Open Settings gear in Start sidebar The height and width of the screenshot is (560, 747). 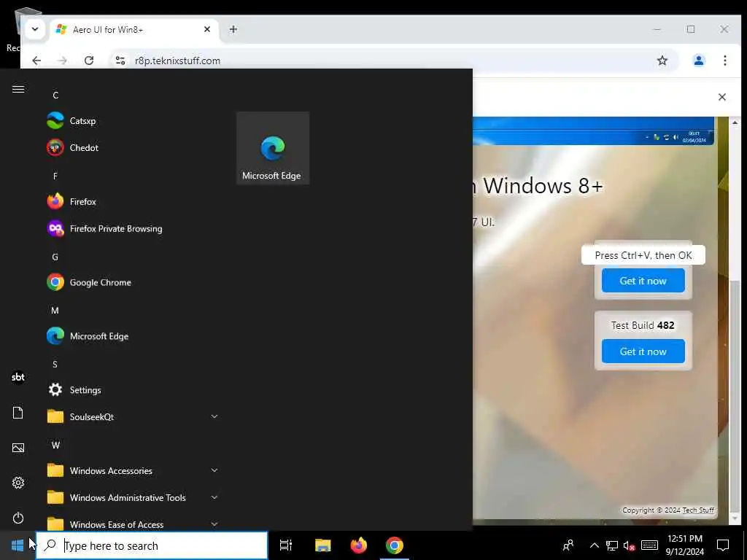coord(18,483)
